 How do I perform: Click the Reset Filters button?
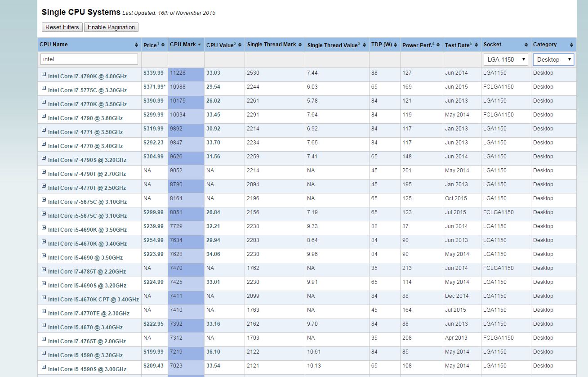tap(62, 27)
